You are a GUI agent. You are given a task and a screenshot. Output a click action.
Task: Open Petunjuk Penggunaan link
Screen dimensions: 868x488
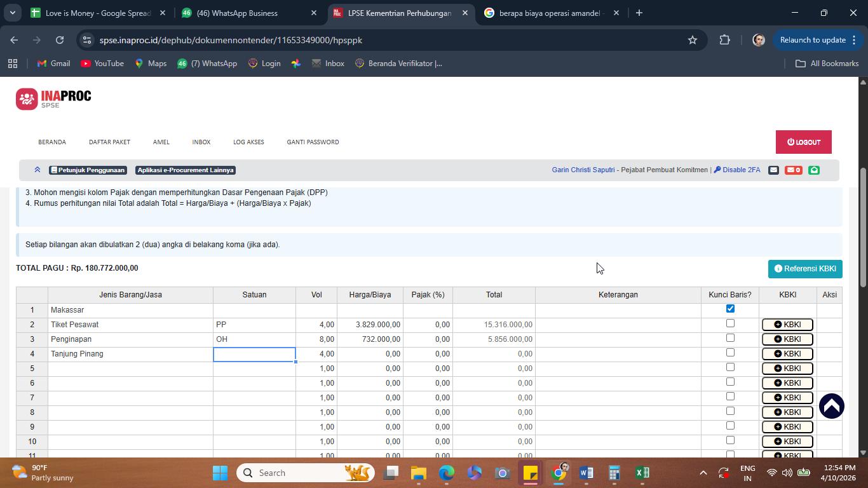[x=88, y=170]
